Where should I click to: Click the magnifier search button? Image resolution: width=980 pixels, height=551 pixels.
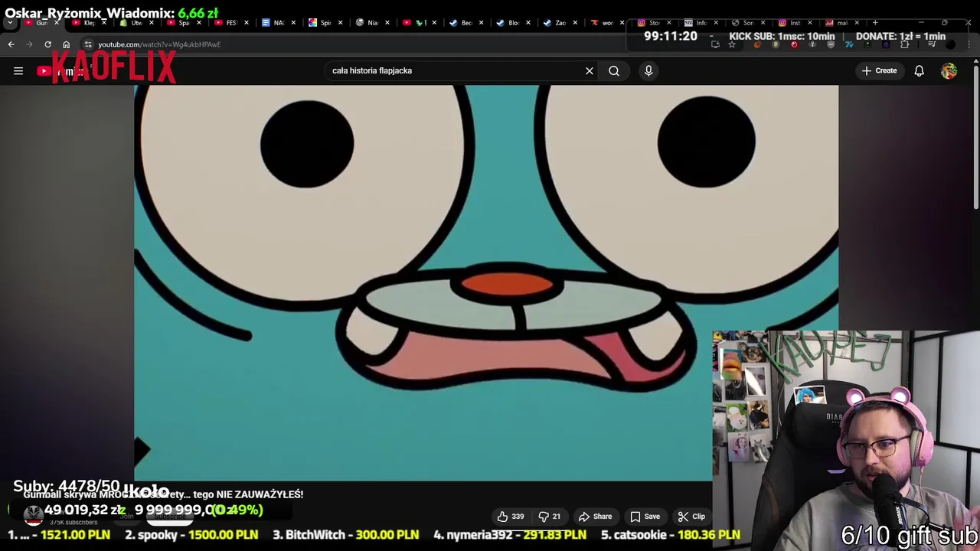pyautogui.click(x=614, y=71)
